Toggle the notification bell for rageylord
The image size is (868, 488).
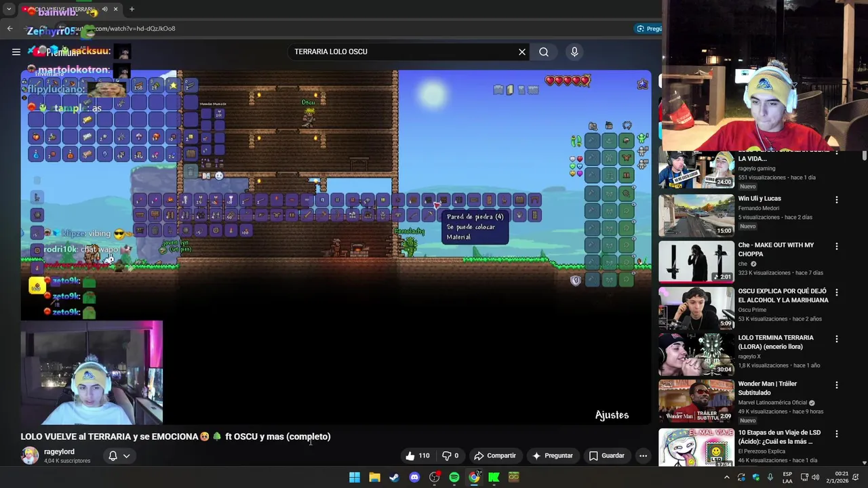pos(113,455)
